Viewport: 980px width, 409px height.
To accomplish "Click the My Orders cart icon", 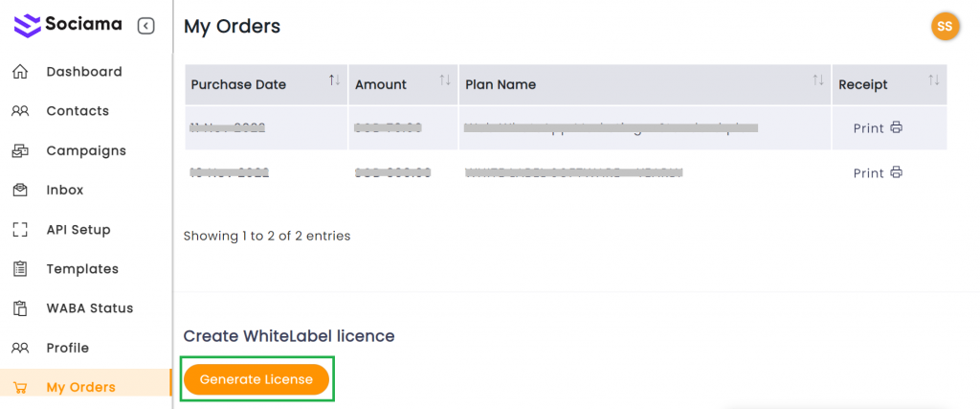I will (x=20, y=388).
